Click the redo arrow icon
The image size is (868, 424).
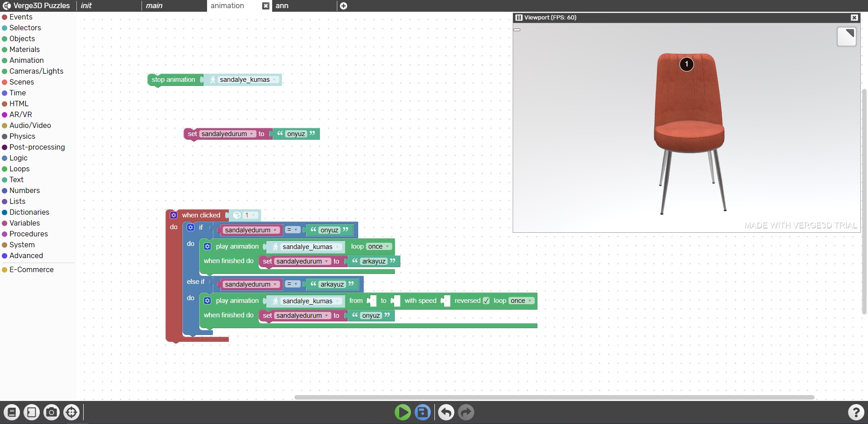coord(466,412)
